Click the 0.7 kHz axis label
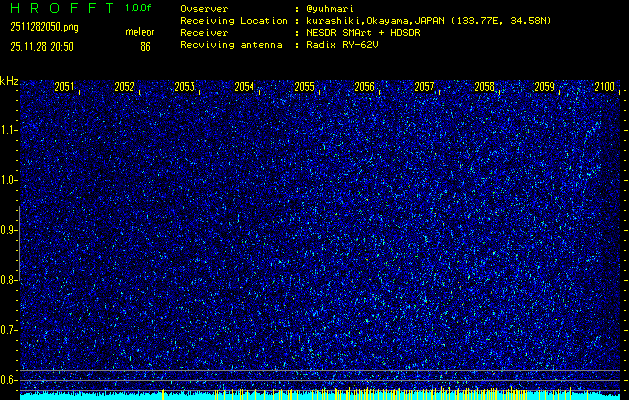Viewport: 629px width, 400px height. pyautogui.click(x=7, y=330)
